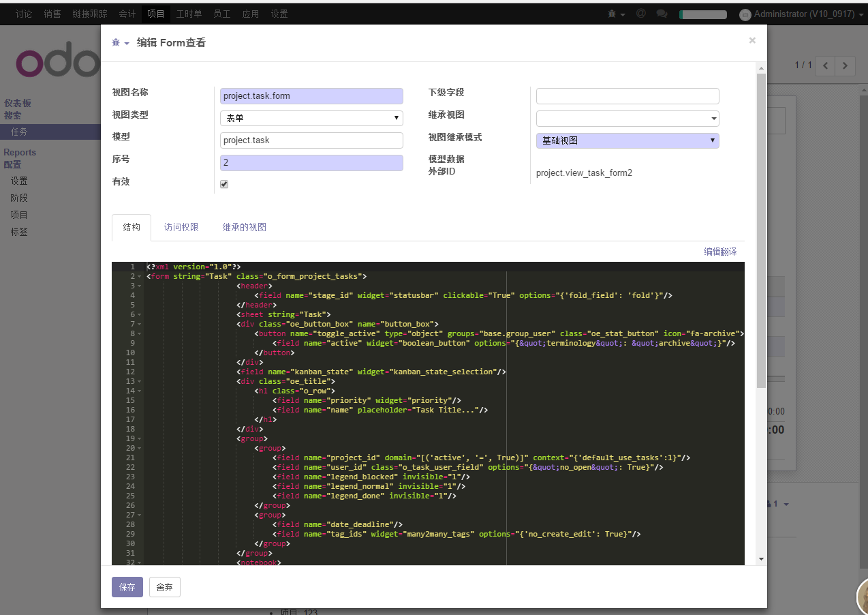Viewport: 868px width, 615px height.
Task: Click the 保存 button
Action: (x=127, y=587)
